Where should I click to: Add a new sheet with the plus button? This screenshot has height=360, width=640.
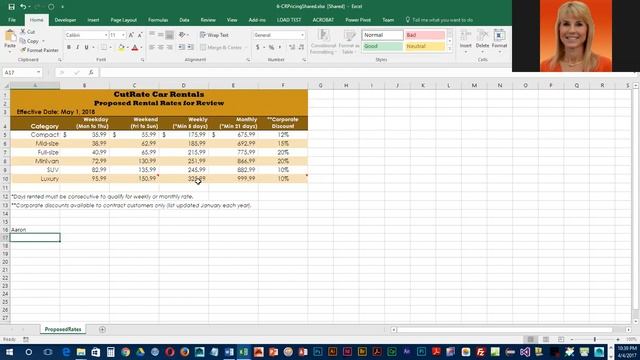tap(102, 329)
